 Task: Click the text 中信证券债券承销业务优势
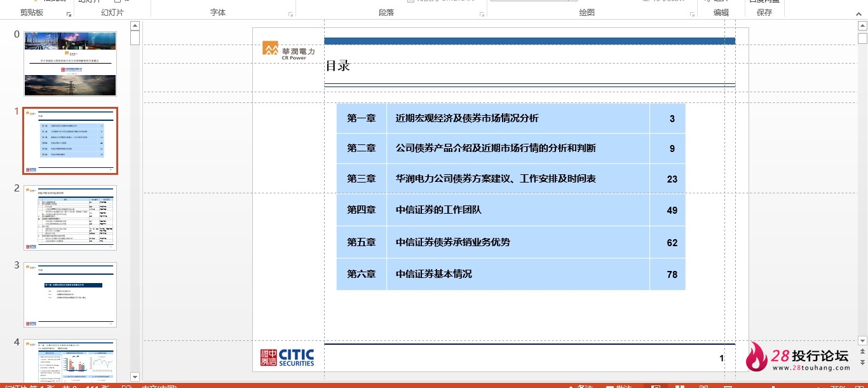[453, 242]
